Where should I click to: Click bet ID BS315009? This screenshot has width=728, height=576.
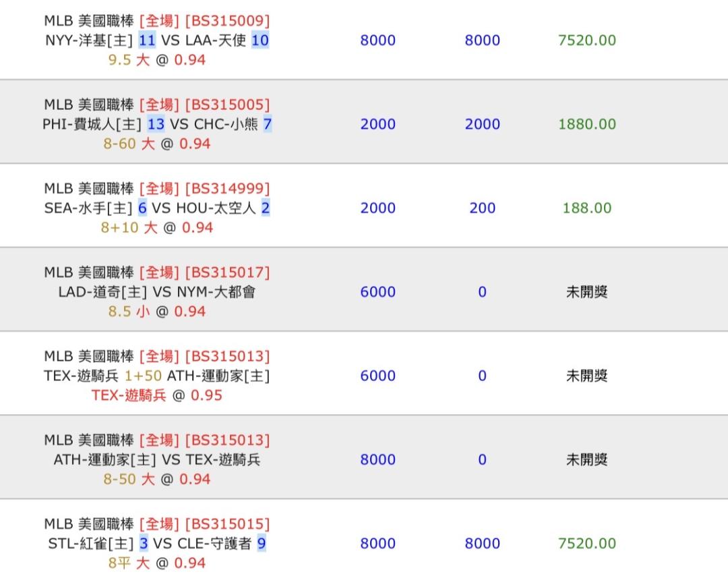tap(227, 21)
